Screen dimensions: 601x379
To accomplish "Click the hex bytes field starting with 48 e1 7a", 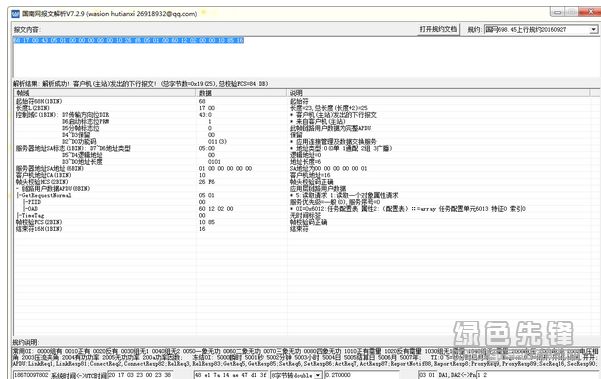I will pos(232,375).
